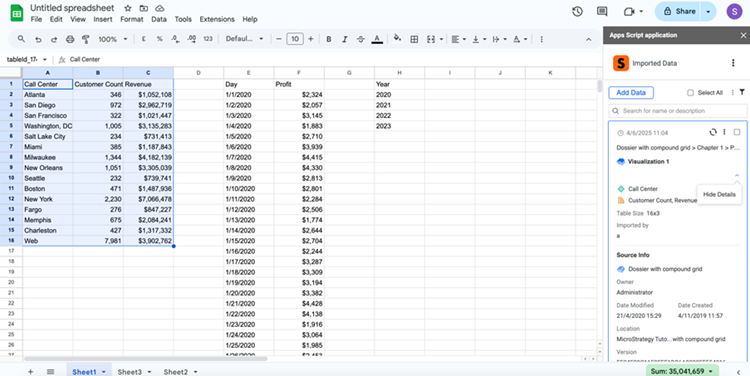Check the Visualization 1 card checkbox
The image size is (750, 376).
click(x=737, y=132)
